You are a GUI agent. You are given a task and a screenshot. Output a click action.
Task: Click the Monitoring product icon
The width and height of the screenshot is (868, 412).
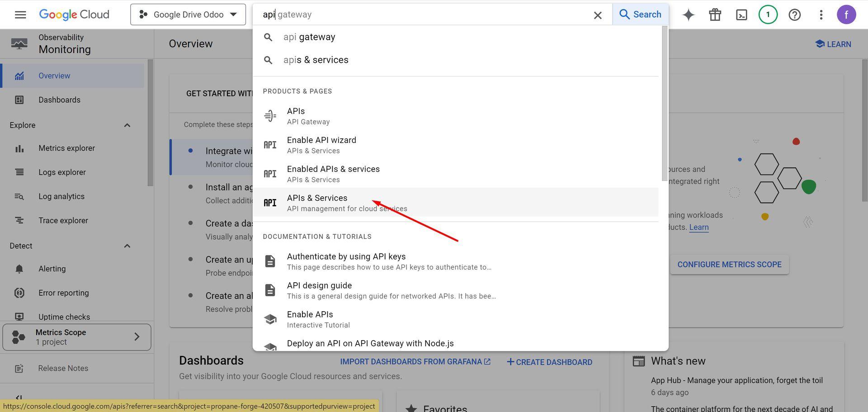click(x=19, y=44)
